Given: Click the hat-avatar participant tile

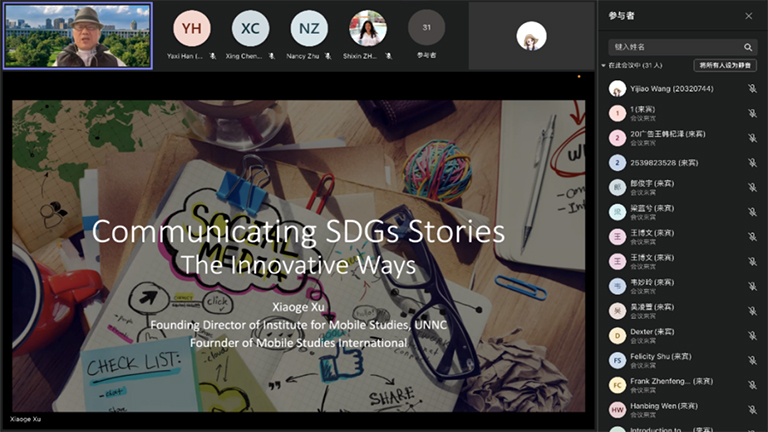Looking at the screenshot, I should tap(531, 36).
